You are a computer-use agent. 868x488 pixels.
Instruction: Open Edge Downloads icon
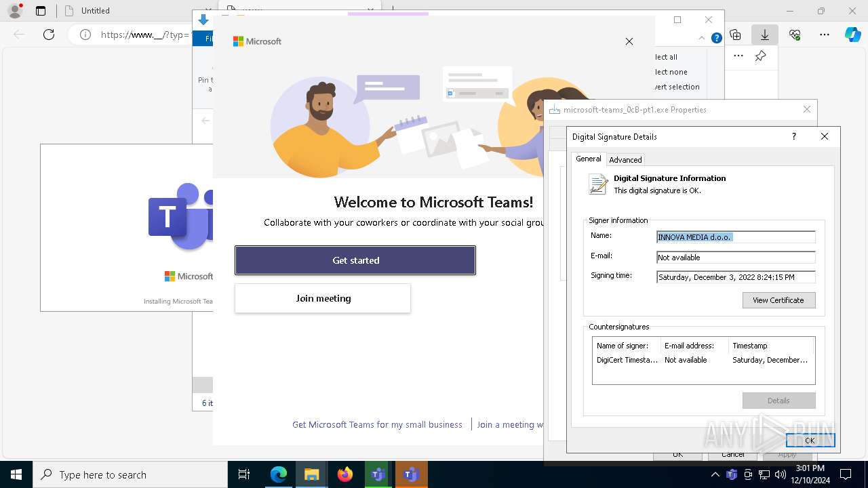pyautogui.click(x=765, y=35)
